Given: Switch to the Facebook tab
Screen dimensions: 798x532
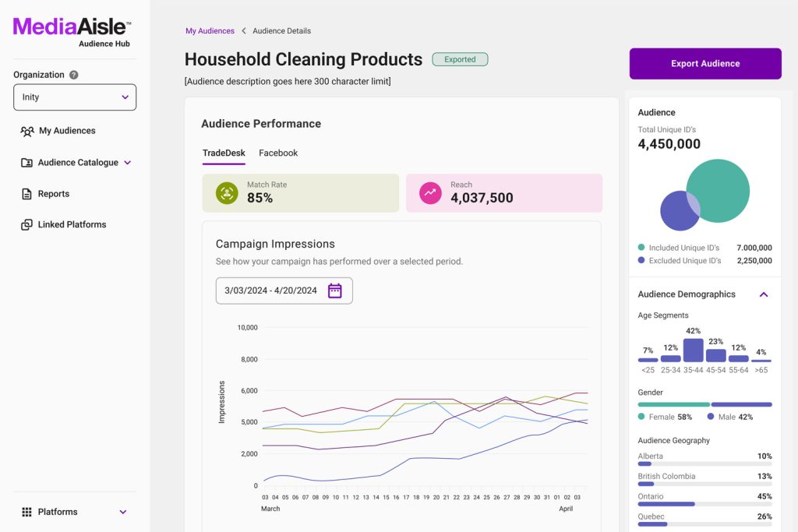Looking at the screenshot, I should click(278, 153).
